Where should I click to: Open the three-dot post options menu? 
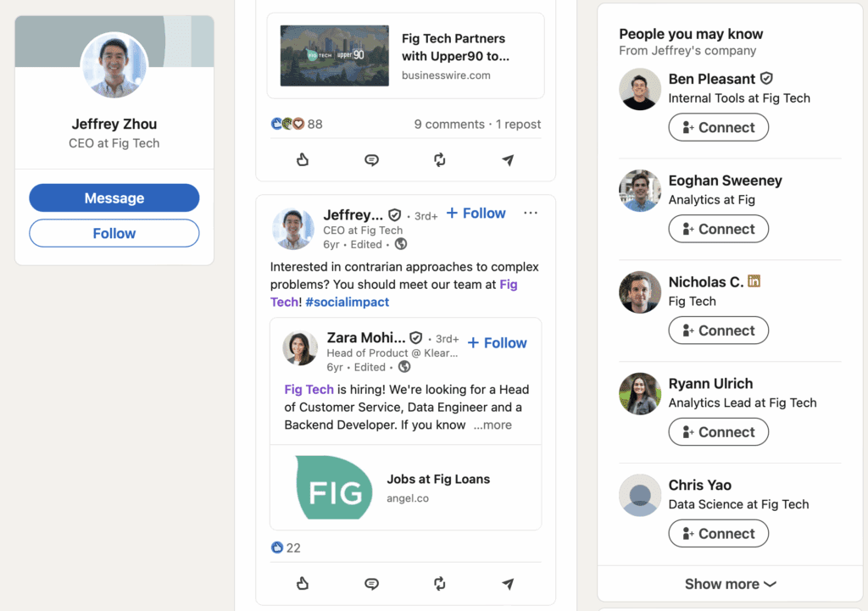point(531,213)
